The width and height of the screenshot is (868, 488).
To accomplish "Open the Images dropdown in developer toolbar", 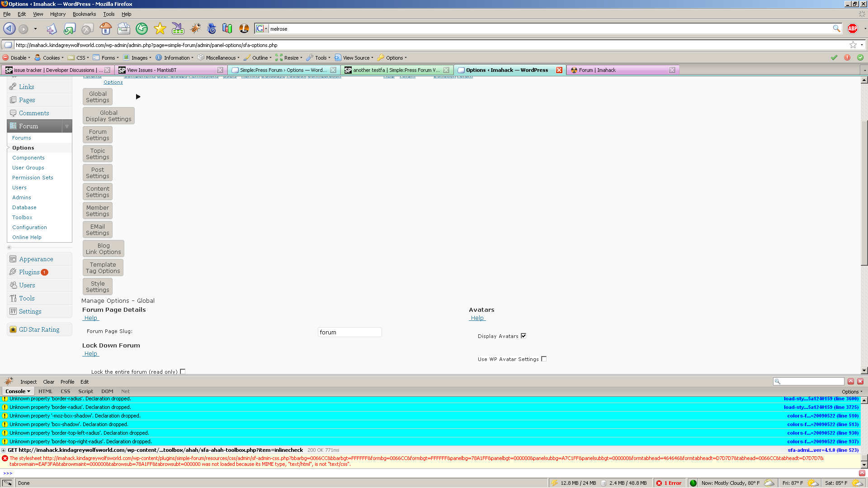I will click(x=137, y=58).
